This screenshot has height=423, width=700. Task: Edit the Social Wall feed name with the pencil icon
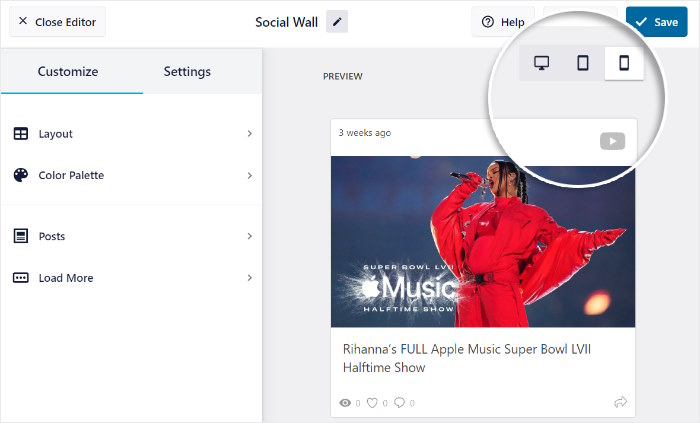tap(337, 22)
